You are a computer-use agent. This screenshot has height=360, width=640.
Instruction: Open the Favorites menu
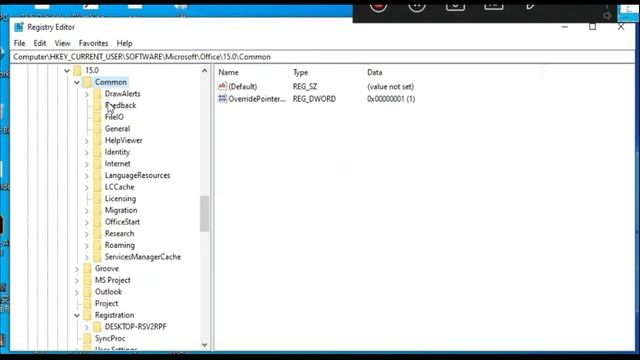click(x=93, y=43)
